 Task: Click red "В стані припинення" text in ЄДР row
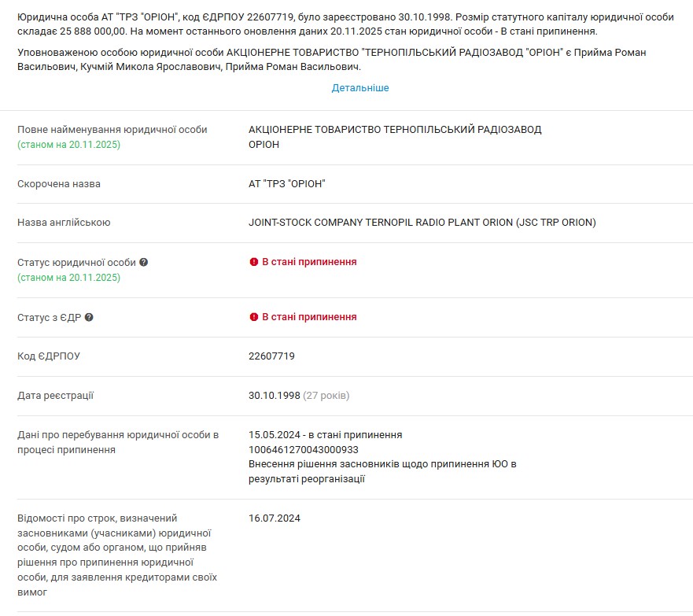tap(309, 317)
